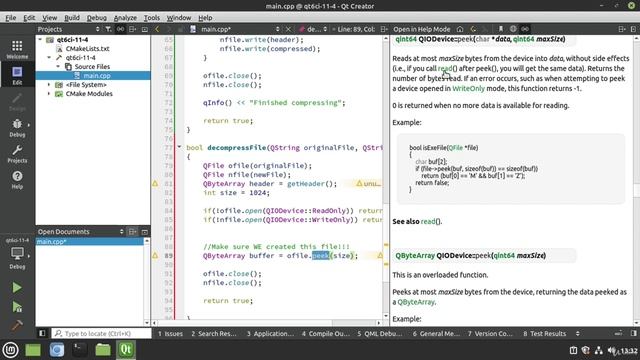Navigate back in help viewer
Viewport: 640px width, 360px height.
tap(473, 29)
